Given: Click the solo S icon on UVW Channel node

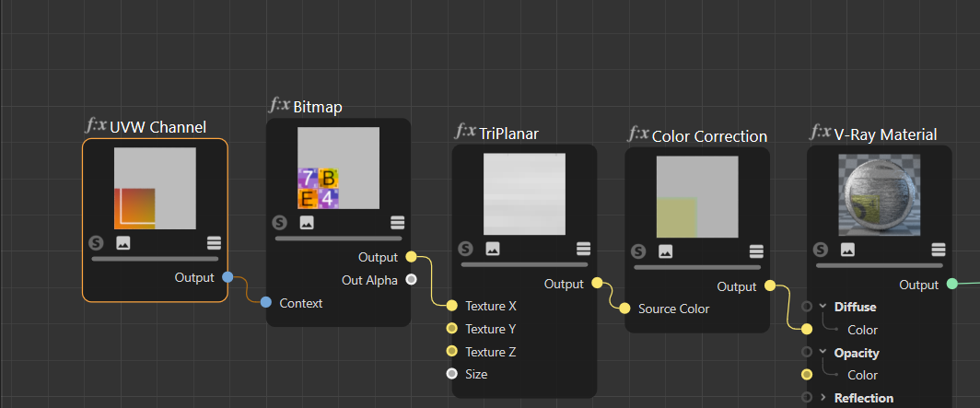Looking at the screenshot, I should coord(96,243).
